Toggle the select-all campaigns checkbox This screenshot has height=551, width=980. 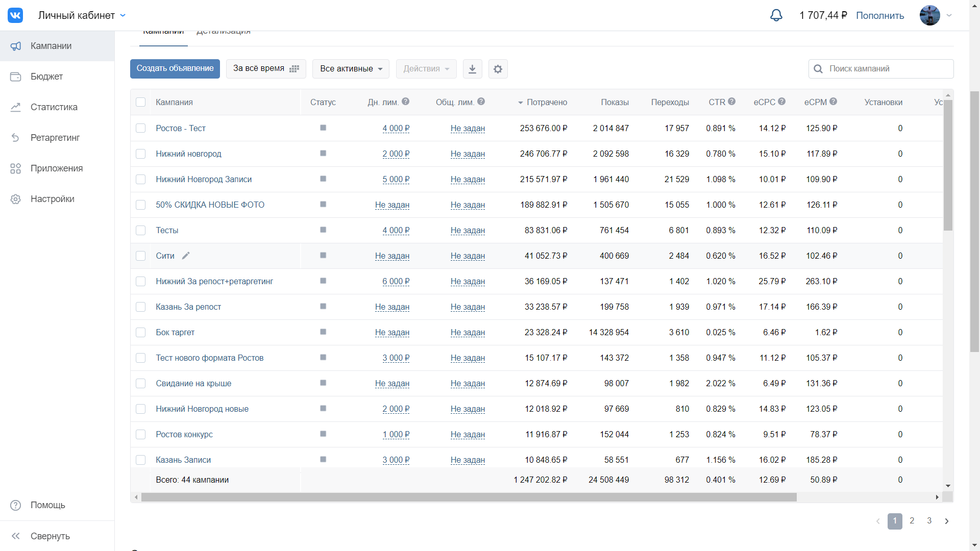tap(141, 102)
